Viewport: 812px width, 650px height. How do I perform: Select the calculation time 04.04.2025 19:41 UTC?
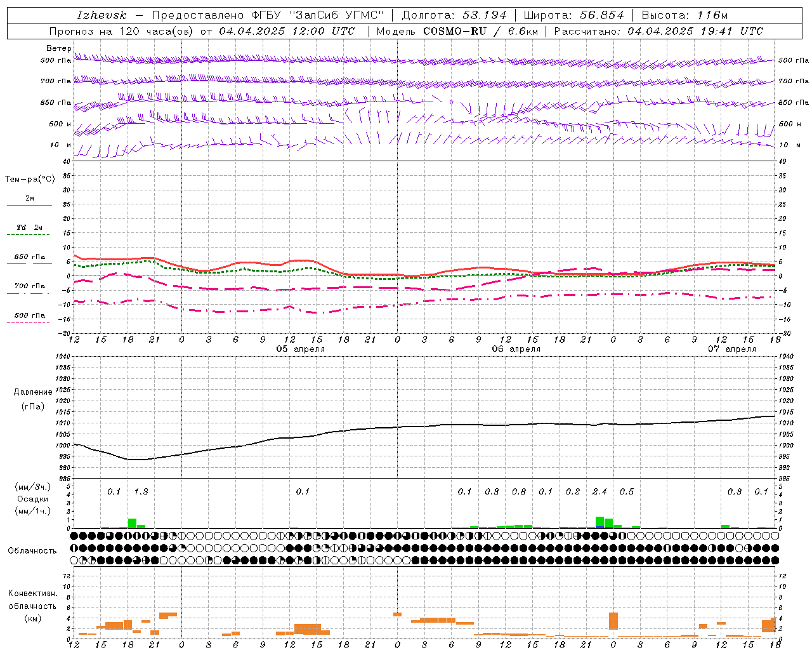(x=695, y=31)
